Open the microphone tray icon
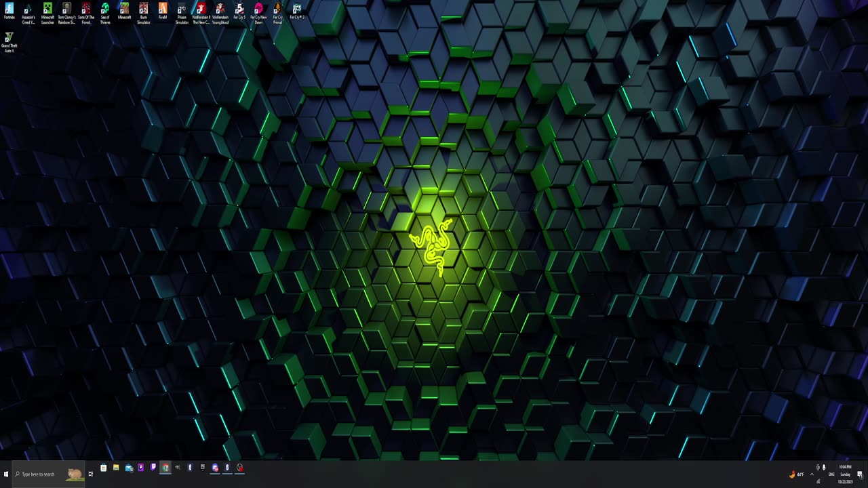The image size is (868, 488). [x=824, y=467]
